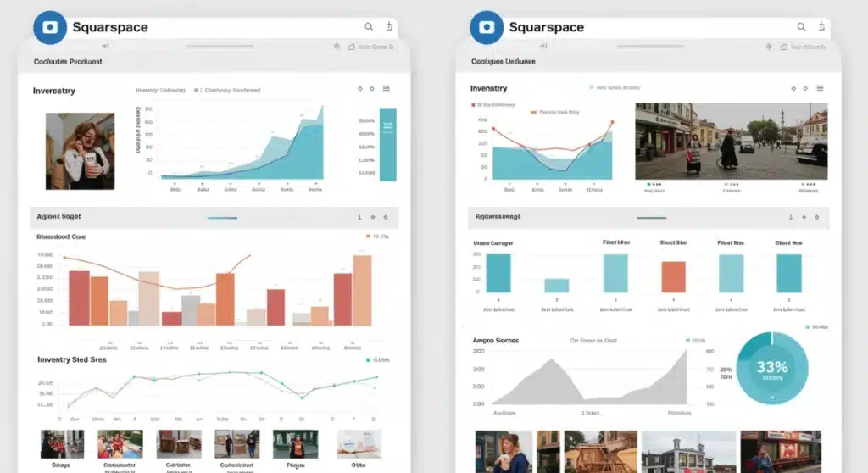
Task: Open the Olkte thumbnail in the left dashboard
Action: pos(359,444)
